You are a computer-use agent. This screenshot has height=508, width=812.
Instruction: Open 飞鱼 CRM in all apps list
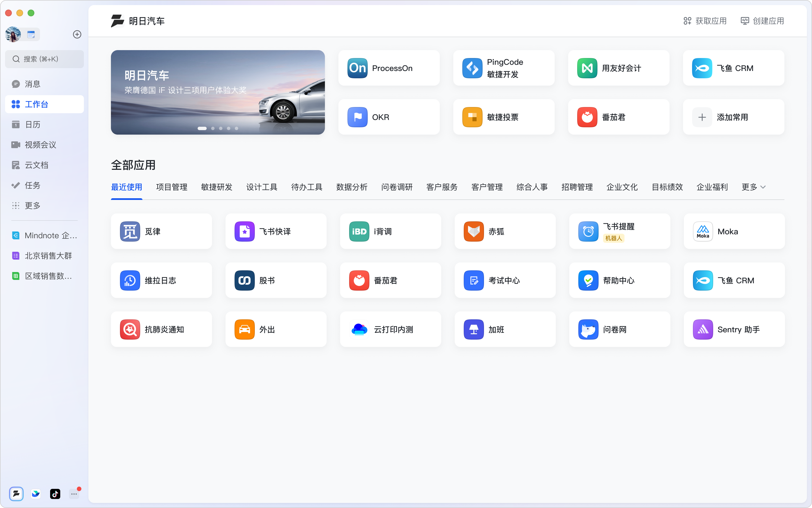pyautogui.click(x=734, y=280)
